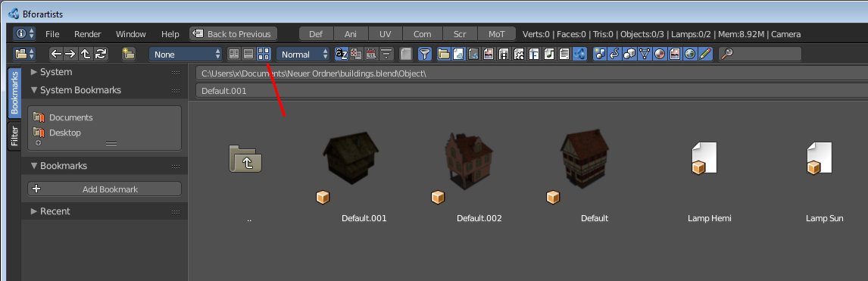
Task: Switch to short list display mode
Action: [x=234, y=54]
